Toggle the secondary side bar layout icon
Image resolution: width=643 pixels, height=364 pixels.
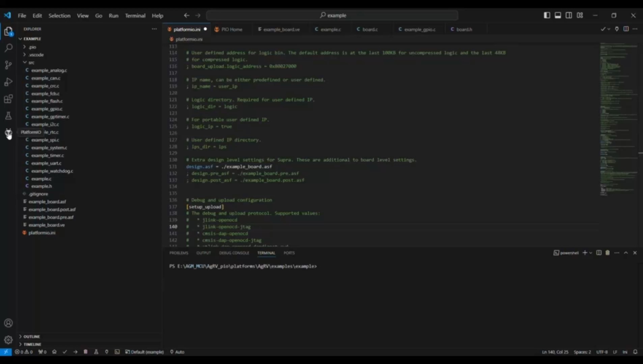click(x=569, y=15)
